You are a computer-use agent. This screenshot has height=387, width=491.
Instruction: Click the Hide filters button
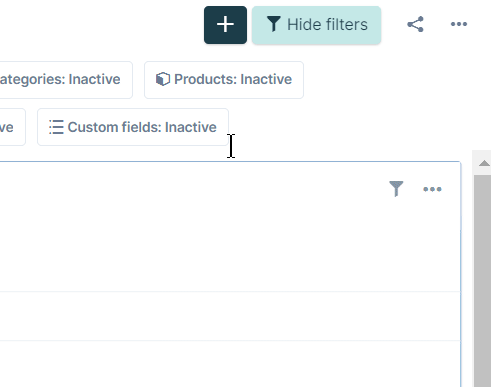316,25
